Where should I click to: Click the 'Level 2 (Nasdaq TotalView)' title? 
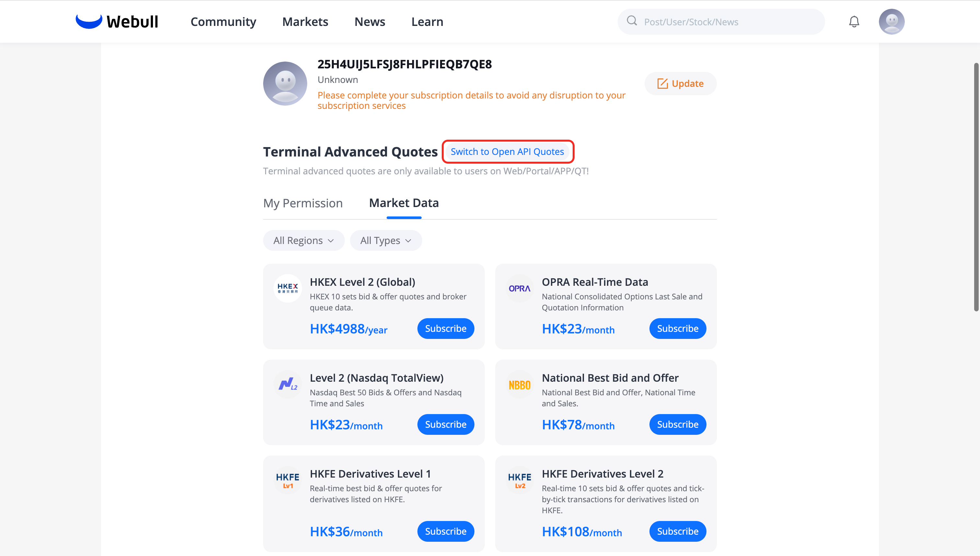377,378
